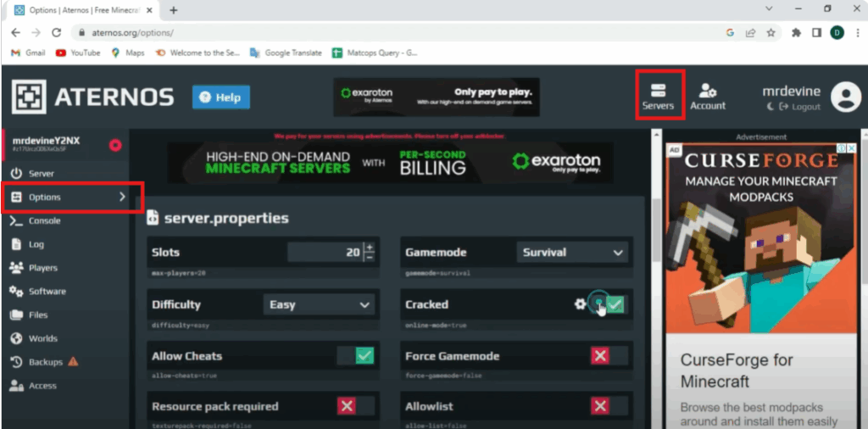Bookmark this page with star icon

[771, 33]
